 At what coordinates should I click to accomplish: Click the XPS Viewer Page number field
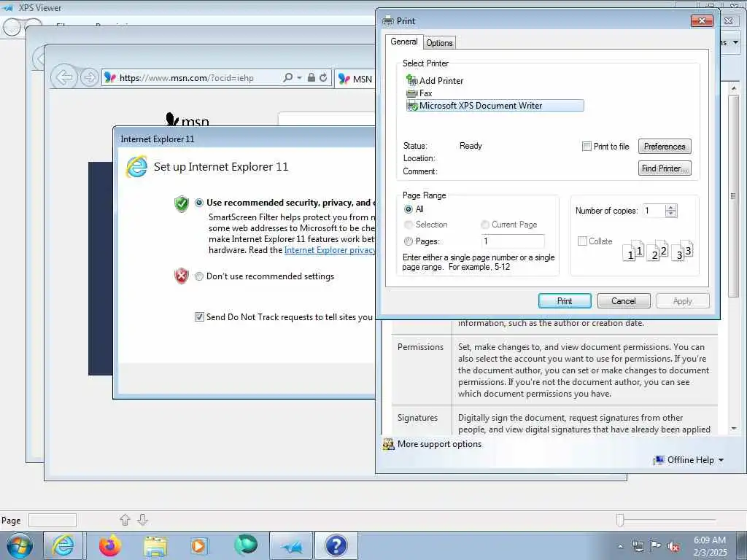tap(53, 520)
